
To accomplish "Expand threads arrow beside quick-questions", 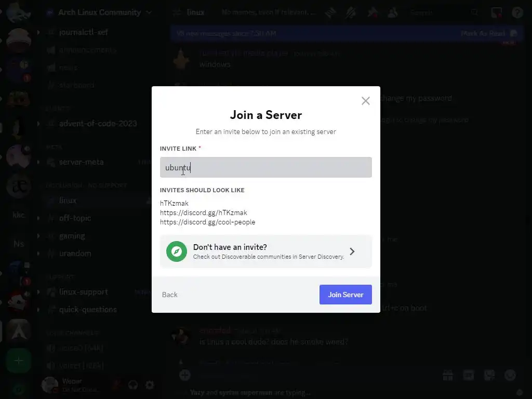I will (38, 310).
